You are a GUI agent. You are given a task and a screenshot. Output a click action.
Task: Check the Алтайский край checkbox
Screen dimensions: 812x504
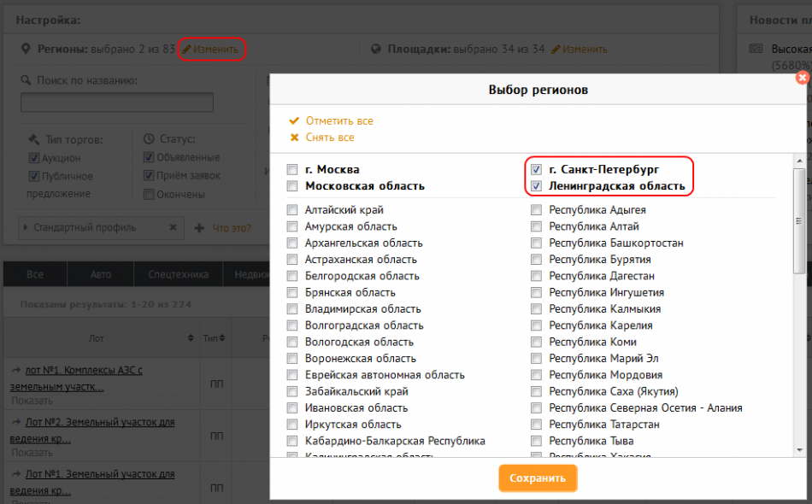[x=292, y=209]
